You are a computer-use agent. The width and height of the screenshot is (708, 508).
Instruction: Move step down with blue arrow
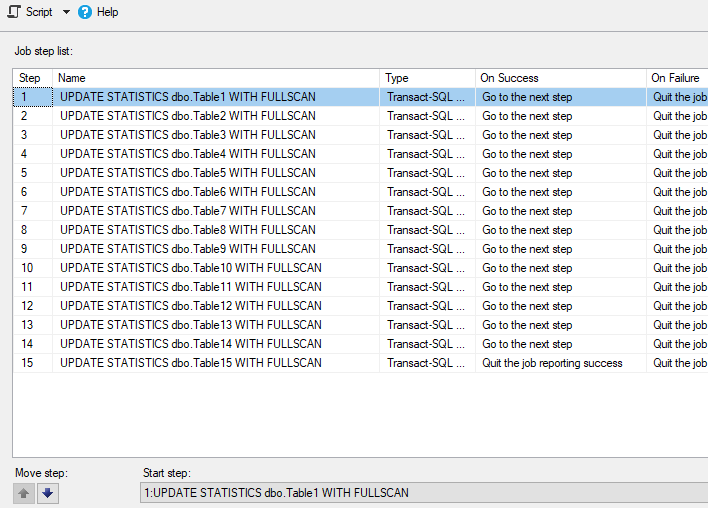click(x=47, y=493)
